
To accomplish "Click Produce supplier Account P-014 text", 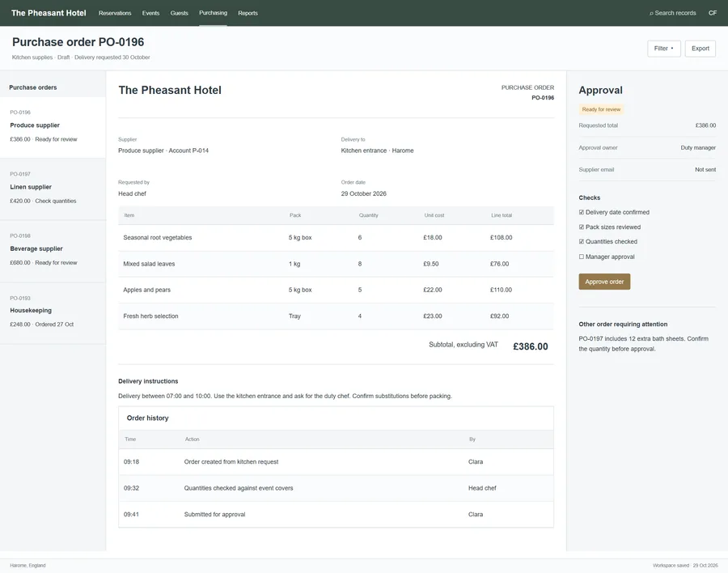I will tap(163, 151).
